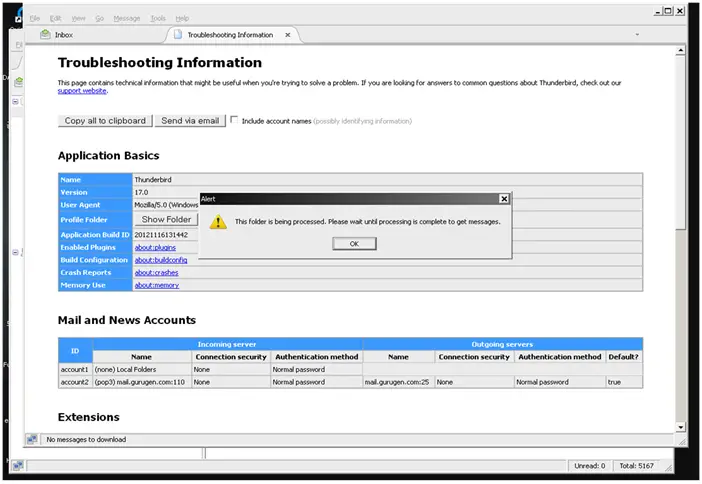Click Send via email button

tap(190, 121)
